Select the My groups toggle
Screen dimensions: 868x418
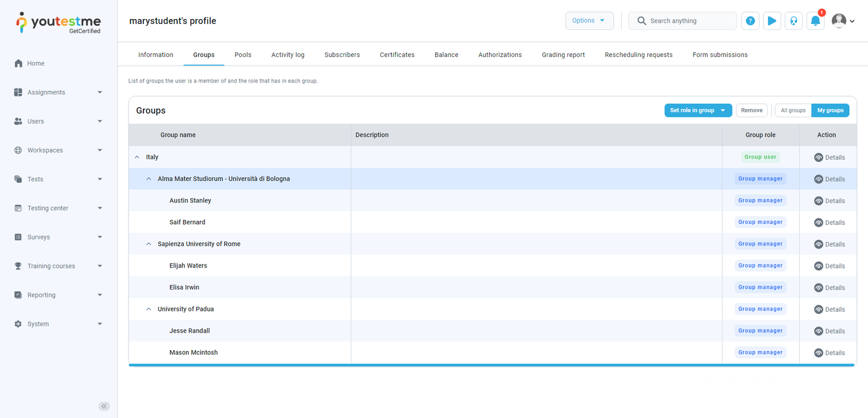pos(830,110)
